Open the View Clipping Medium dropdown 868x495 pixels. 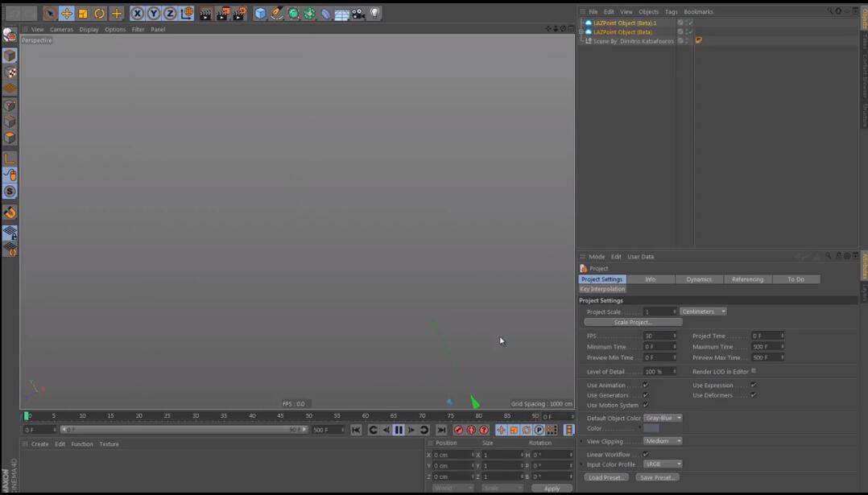pyautogui.click(x=663, y=441)
